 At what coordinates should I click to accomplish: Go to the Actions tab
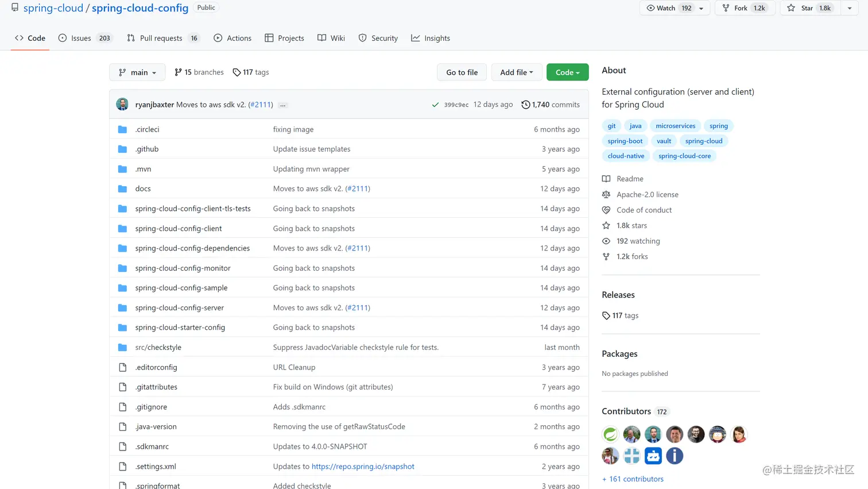click(x=232, y=38)
